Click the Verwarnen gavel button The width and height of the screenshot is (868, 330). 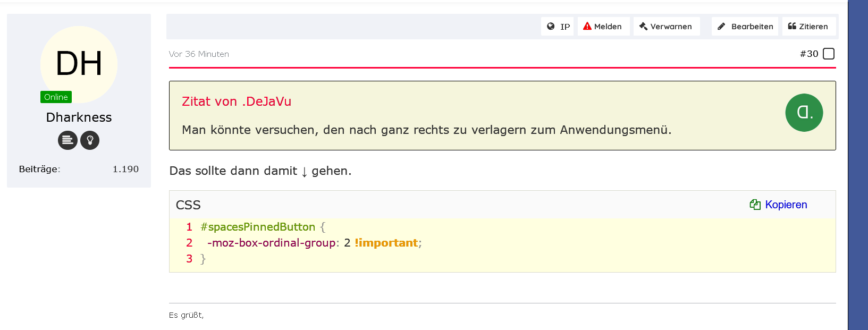(x=666, y=27)
